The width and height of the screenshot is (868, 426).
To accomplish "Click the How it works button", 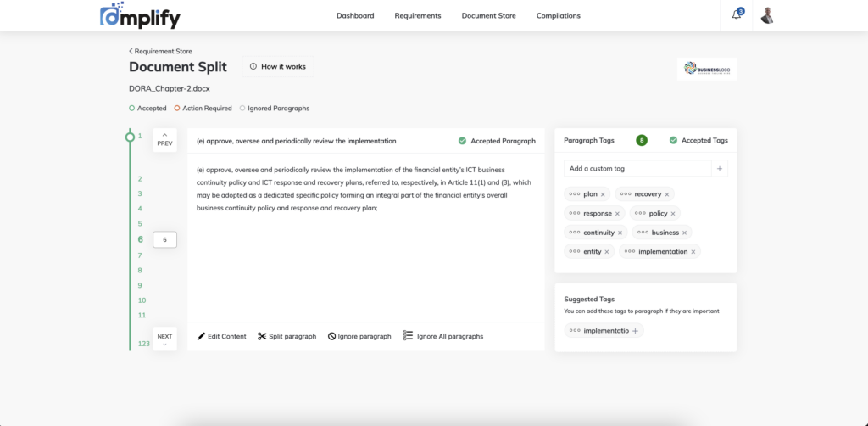I will pyautogui.click(x=278, y=66).
